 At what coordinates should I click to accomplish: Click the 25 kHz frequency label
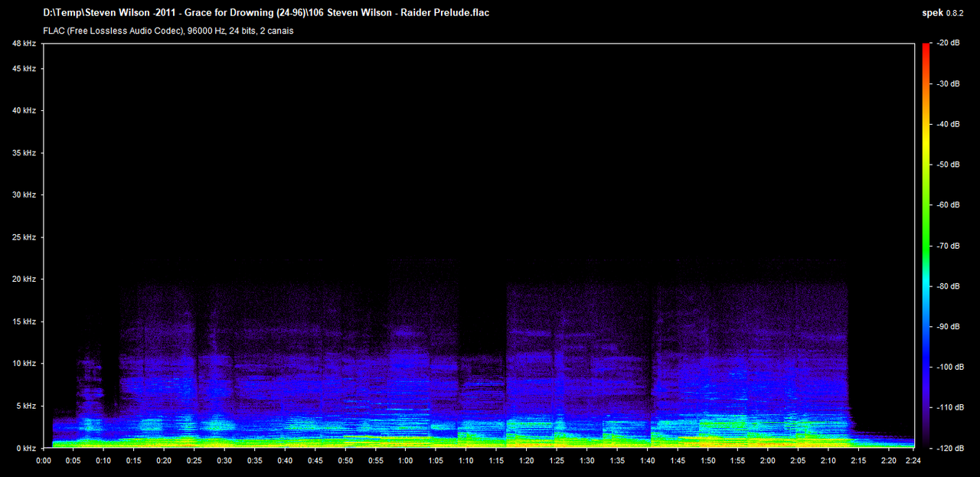pyautogui.click(x=24, y=237)
